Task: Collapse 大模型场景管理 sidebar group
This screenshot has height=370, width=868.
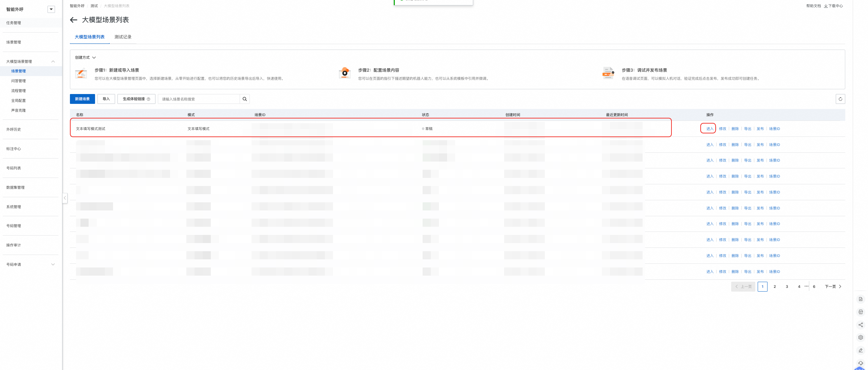Action: coord(53,61)
